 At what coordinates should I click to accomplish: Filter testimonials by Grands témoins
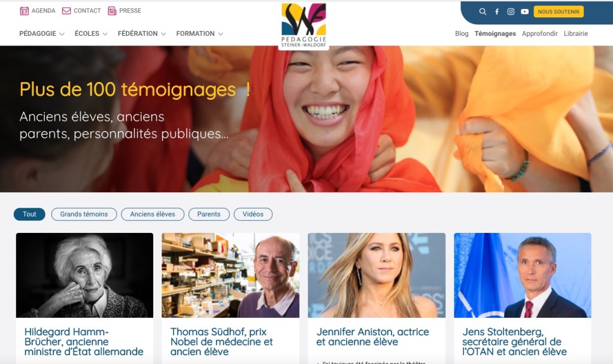pyautogui.click(x=84, y=214)
